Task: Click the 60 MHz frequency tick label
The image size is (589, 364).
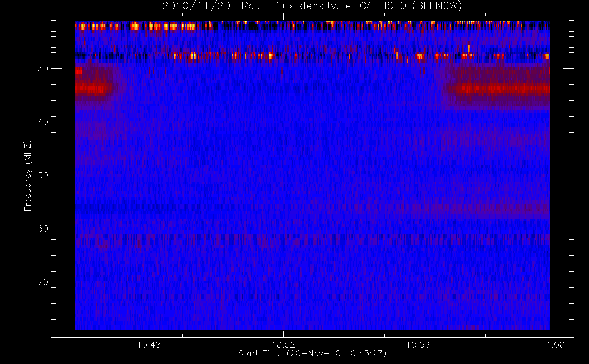Action: click(x=43, y=229)
